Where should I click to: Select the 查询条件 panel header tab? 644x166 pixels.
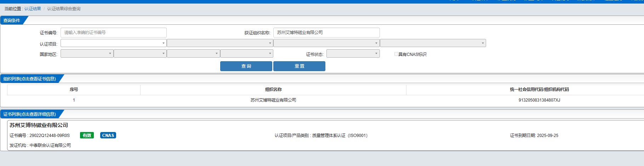12,21
